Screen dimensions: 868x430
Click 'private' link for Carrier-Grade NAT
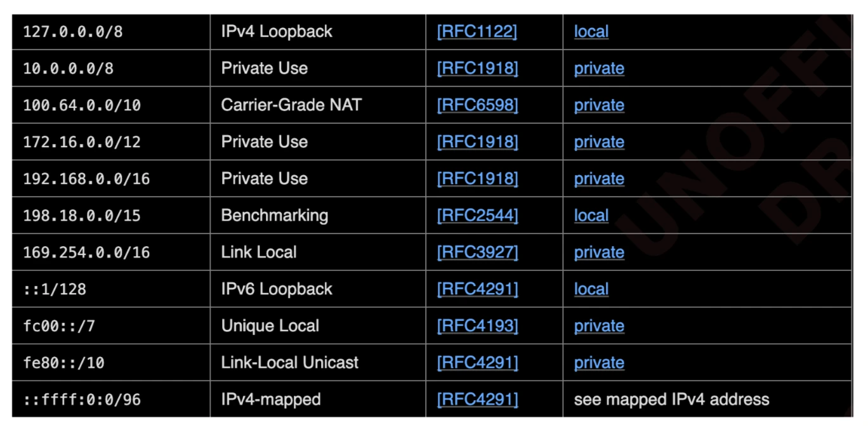(599, 105)
